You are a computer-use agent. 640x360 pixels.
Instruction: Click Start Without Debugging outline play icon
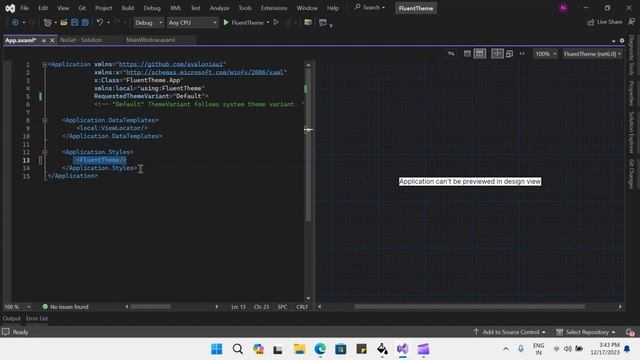[x=276, y=22]
